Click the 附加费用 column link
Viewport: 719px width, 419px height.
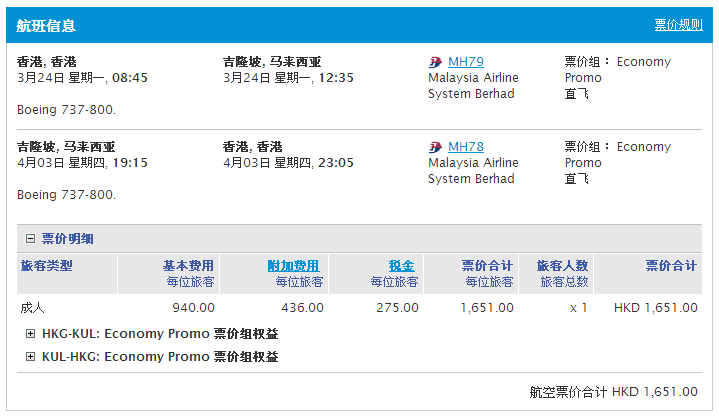[293, 266]
